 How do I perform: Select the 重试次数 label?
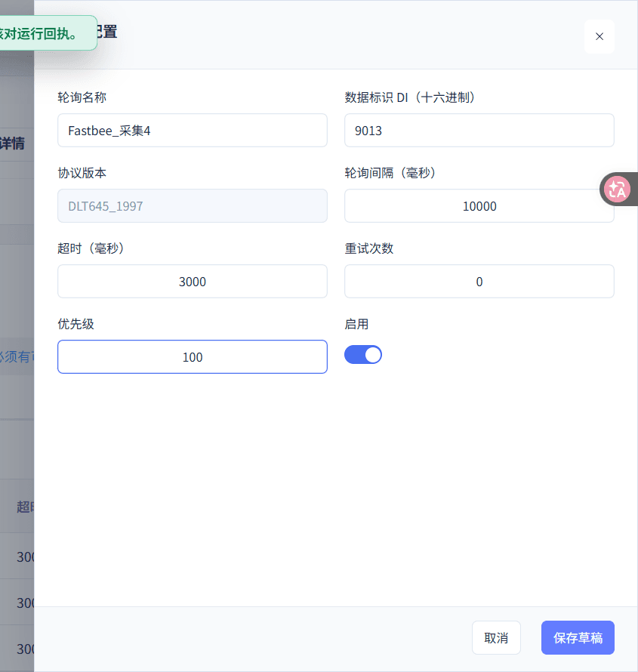click(369, 248)
